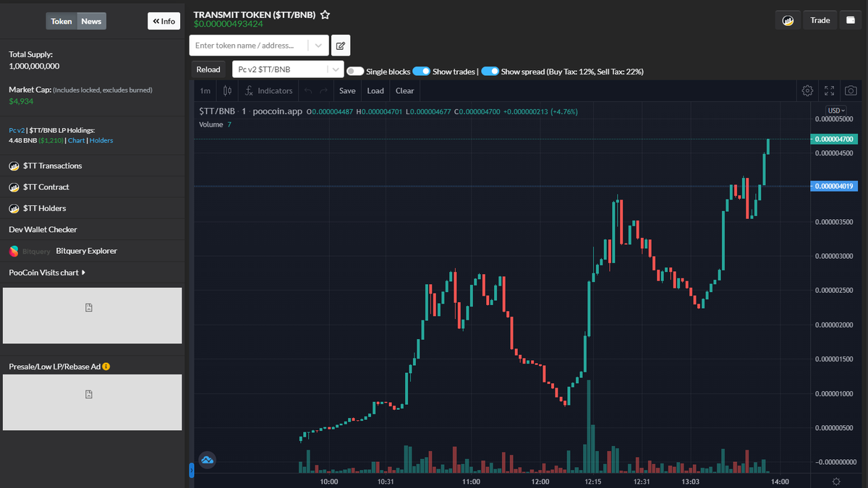Viewport: 868px width, 488px height.
Task: Open the 1m timeframe selector
Action: [205, 91]
